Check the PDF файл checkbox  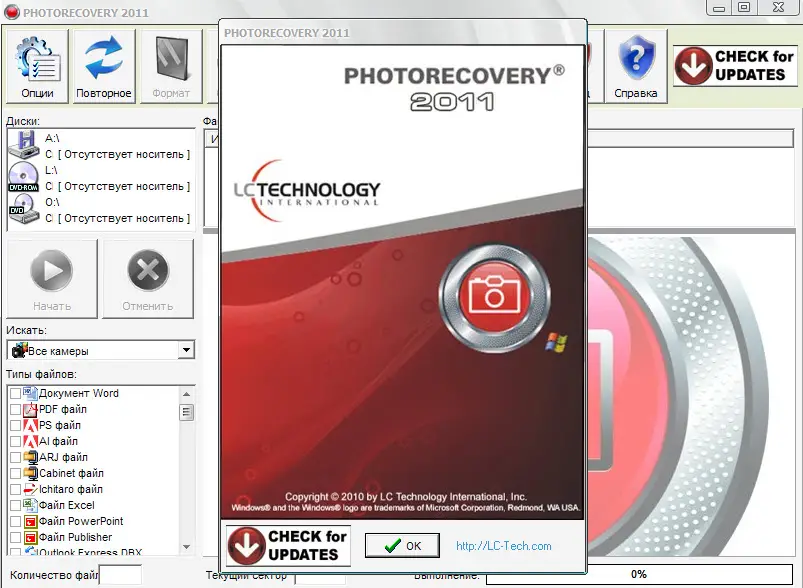(15, 409)
